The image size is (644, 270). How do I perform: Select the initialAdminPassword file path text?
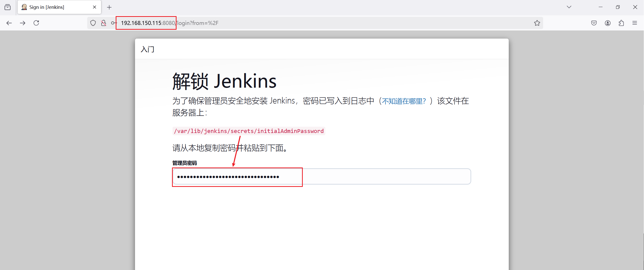[249, 131]
